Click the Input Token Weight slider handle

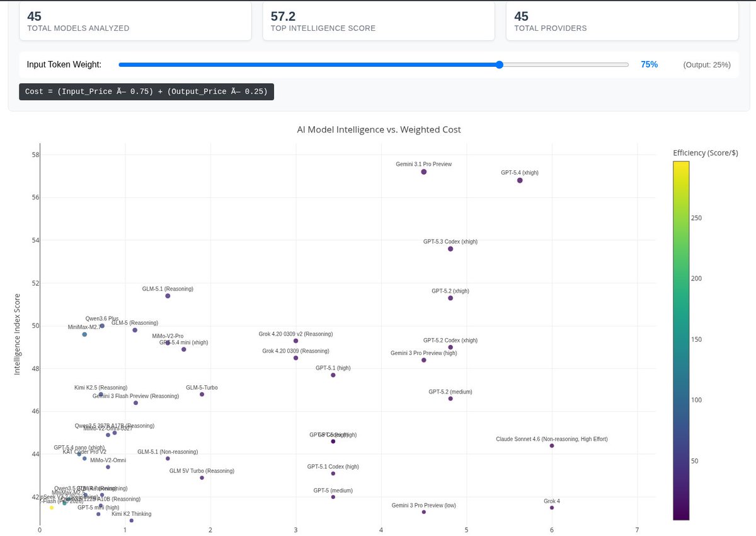pyautogui.click(x=500, y=64)
